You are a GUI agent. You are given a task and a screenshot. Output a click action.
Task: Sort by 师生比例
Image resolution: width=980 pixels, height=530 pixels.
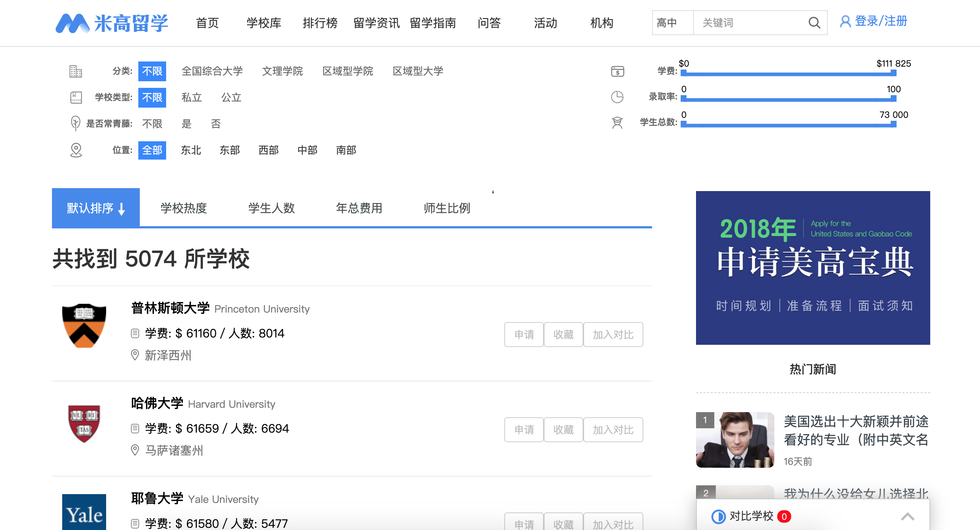[x=446, y=208]
